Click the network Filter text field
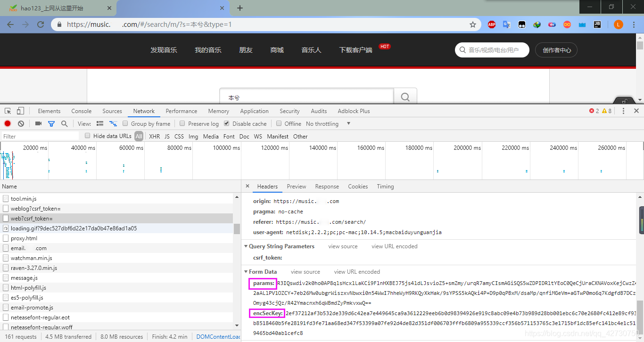The width and height of the screenshot is (644, 342). [x=40, y=136]
